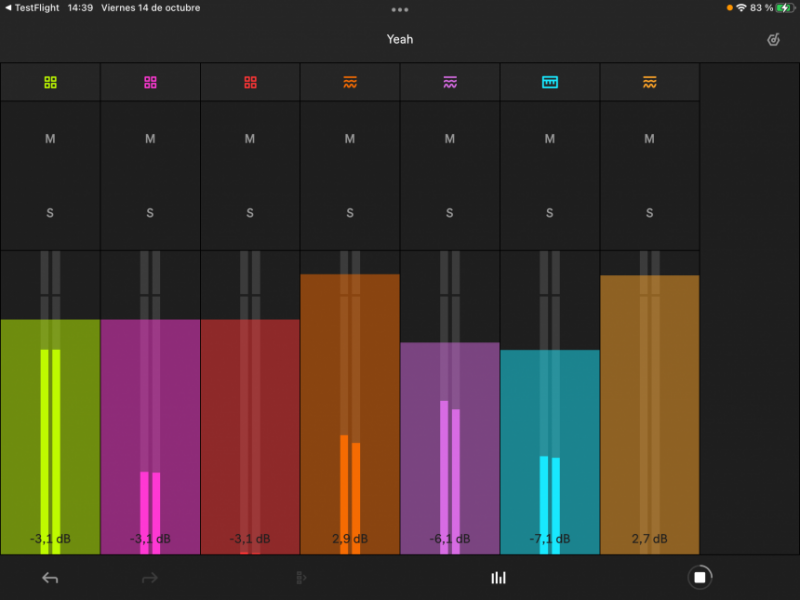Viewport: 800px width, 600px height.
Task: Mute the orange channel showing 2,9 dB
Action: click(350, 139)
